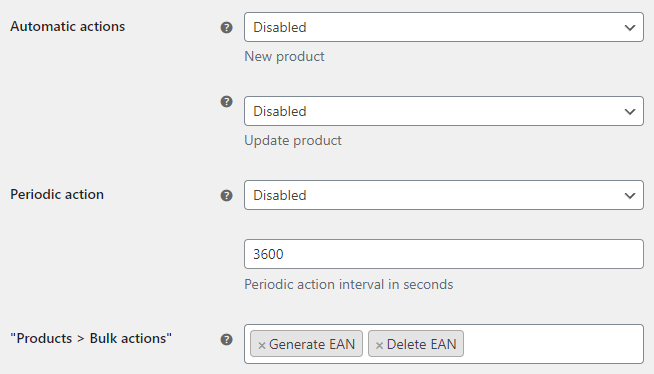Click help icon for Update product dropdown
654x374 pixels.
[x=226, y=101]
